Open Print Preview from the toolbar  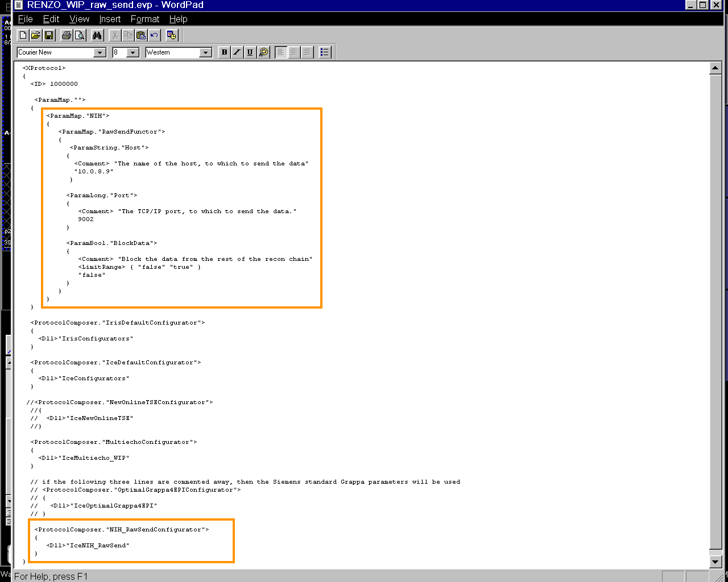[80, 35]
